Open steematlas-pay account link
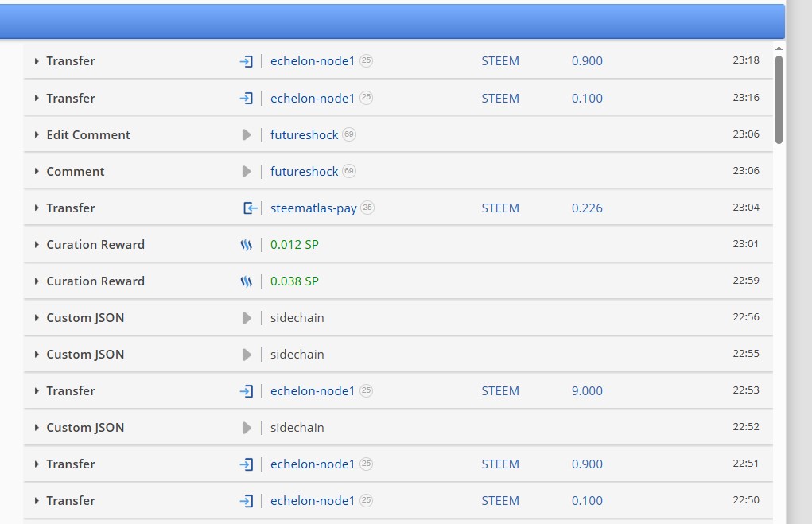Image resolution: width=812 pixels, height=524 pixels. tap(313, 208)
